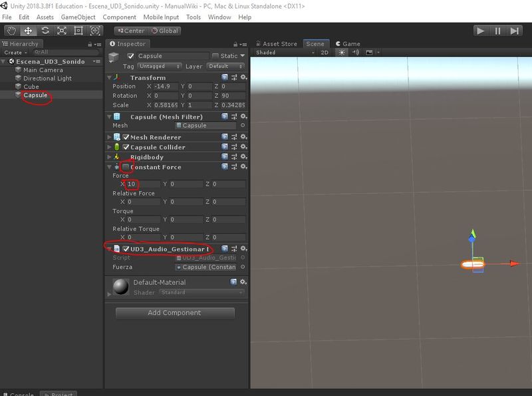Toggle UD3_Audio_Gestionar script checkbox

pyautogui.click(x=126, y=249)
